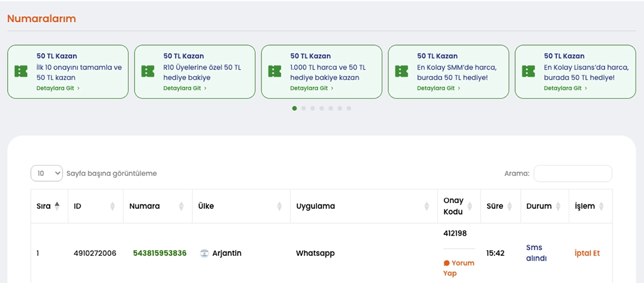This screenshot has width=644, height=283.
Task: Open Detaylara Git on the first promo card
Action: point(58,88)
